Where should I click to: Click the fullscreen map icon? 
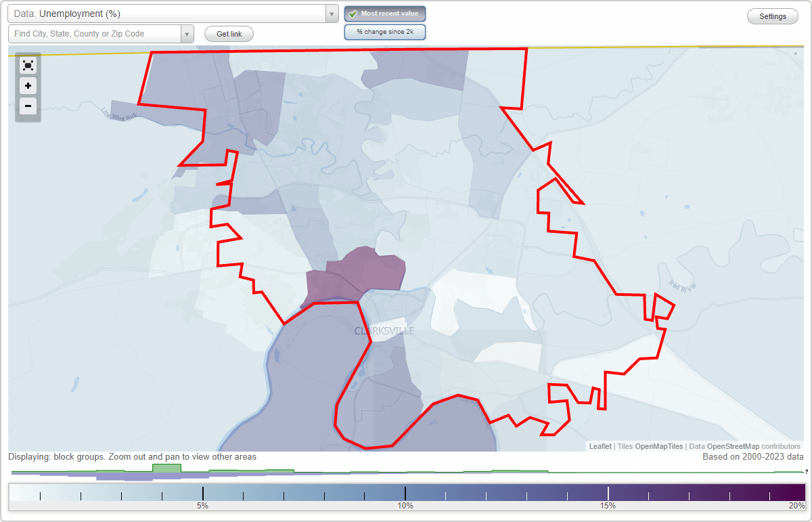[x=28, y=66]
